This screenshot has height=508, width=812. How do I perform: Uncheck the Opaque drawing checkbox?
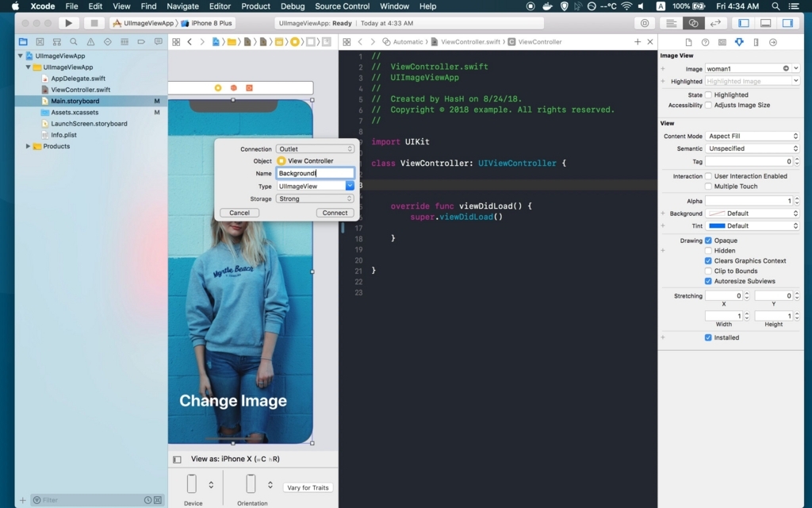(x=708, y=241)
